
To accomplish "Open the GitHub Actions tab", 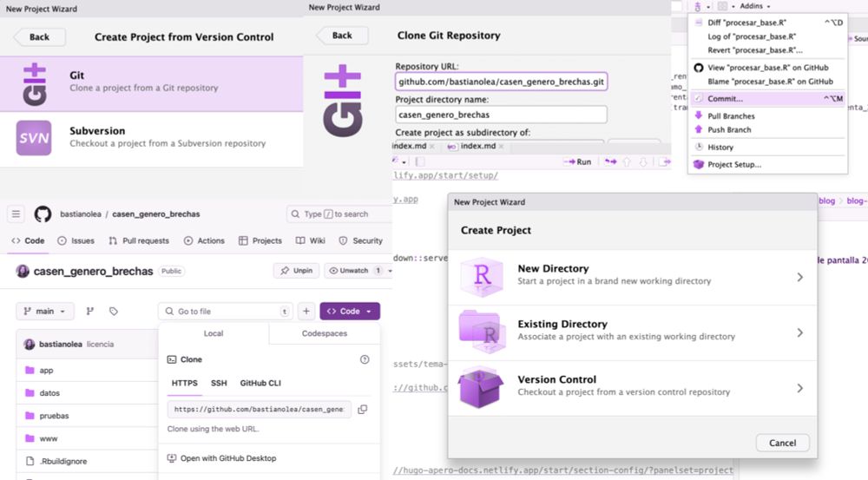I will pyautogui.click(x=204, y=240).
